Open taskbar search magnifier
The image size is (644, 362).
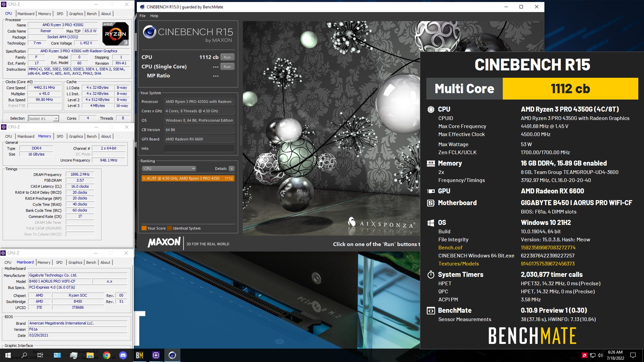[24, 355]
